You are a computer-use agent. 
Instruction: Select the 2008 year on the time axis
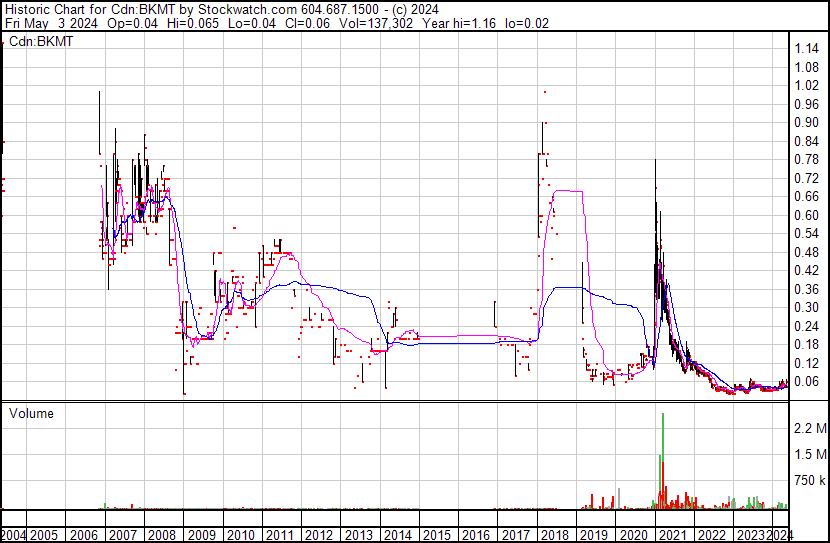pyautogui.click(x=162, y=535)
